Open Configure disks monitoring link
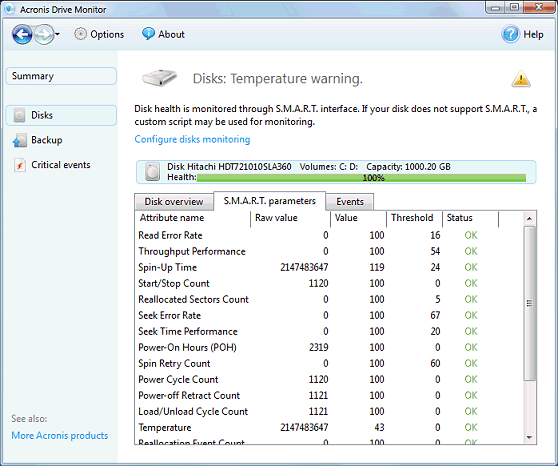Viewport: 558px width, 466px height. pyautogui.click(x=192, y=139)
